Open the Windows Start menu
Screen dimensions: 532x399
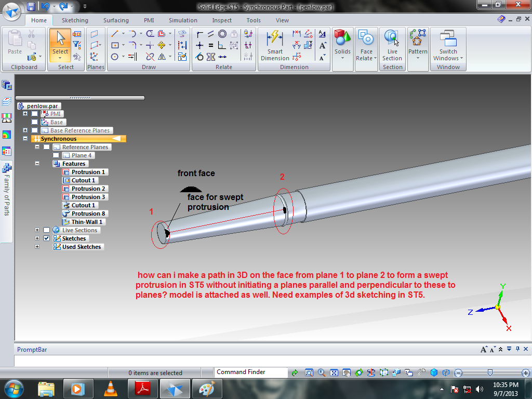click(x=14, y=389)
